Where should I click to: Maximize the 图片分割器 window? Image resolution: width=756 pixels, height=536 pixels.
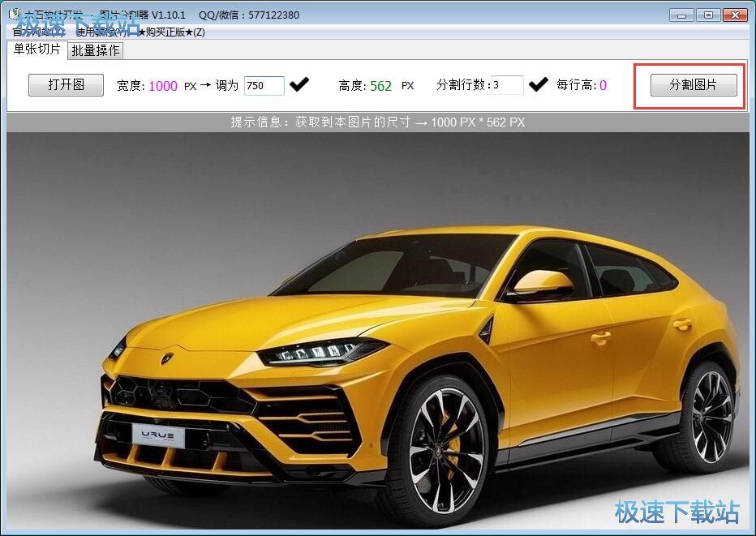click(x=708, y=15)
